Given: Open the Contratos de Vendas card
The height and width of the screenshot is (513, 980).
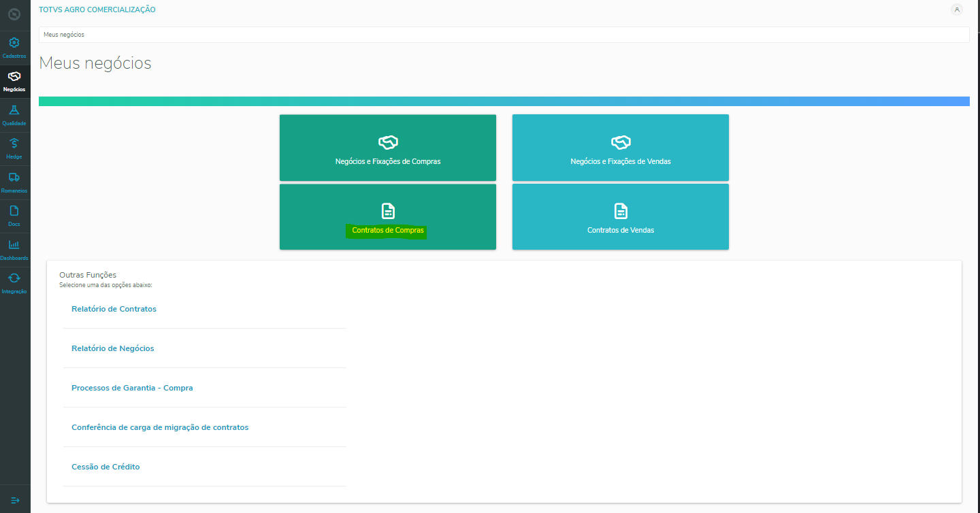Looking at the screenshot, I should pos(621,216).
